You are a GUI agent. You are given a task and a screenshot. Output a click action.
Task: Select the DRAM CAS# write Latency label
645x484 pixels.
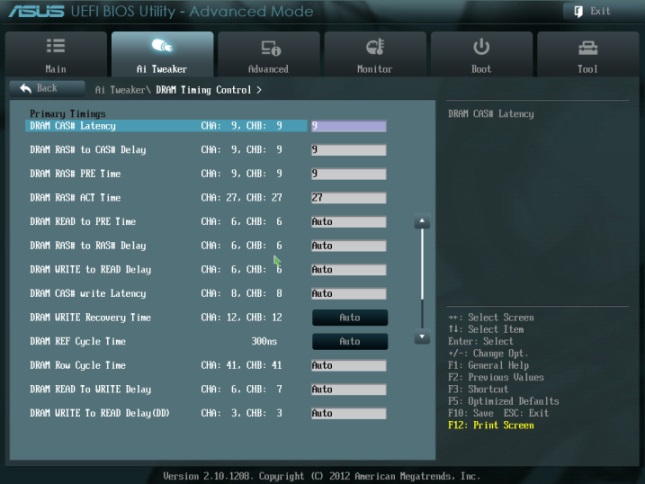click(88, 294)
